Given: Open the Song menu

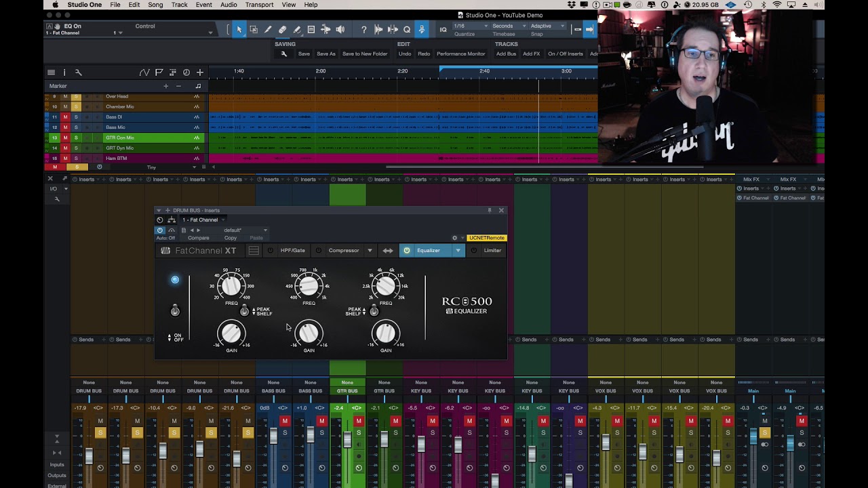Looking at the screenshot, I should pos(155,5).
